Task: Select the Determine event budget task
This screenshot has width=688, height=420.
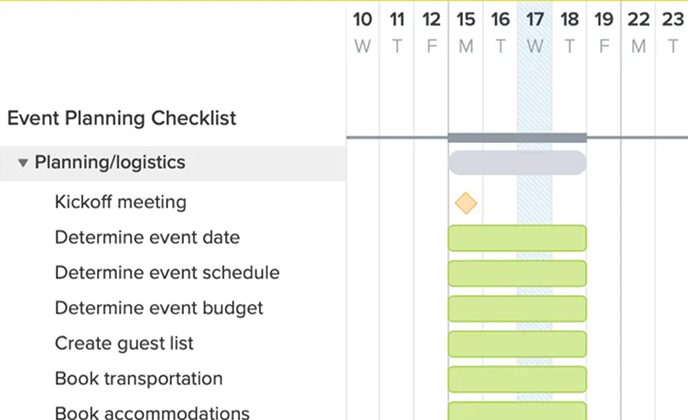Action: tap(159, 308)
